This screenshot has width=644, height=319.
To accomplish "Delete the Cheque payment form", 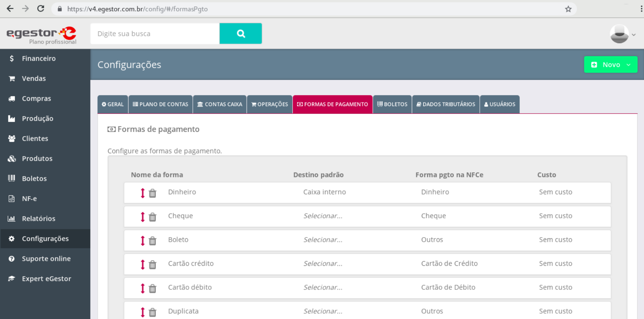I will coord(153,217).
